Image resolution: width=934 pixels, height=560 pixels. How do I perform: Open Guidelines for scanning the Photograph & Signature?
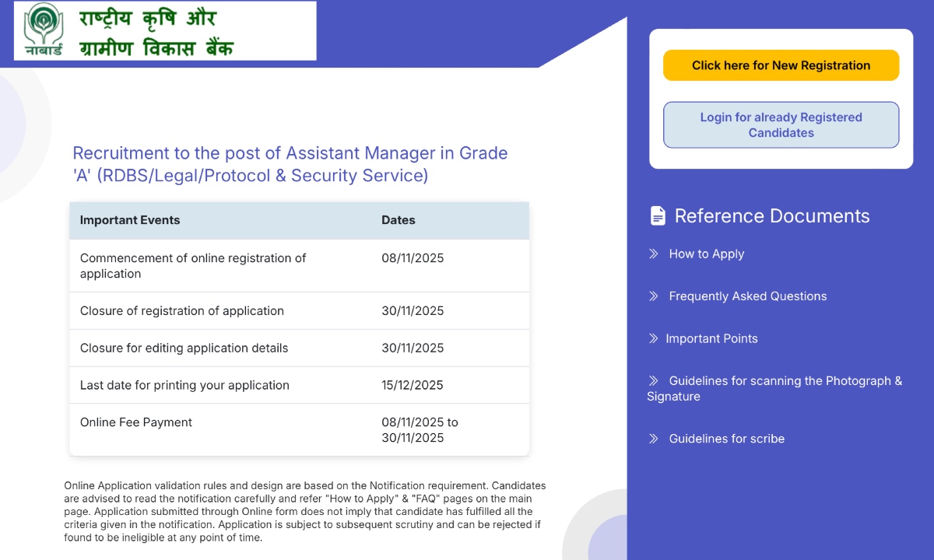click(x=774, y=388)
